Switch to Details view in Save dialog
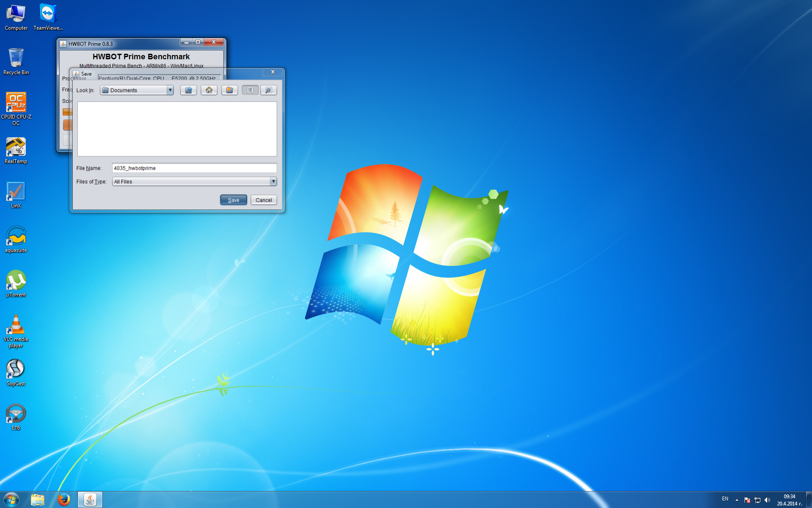 [269, 90]
